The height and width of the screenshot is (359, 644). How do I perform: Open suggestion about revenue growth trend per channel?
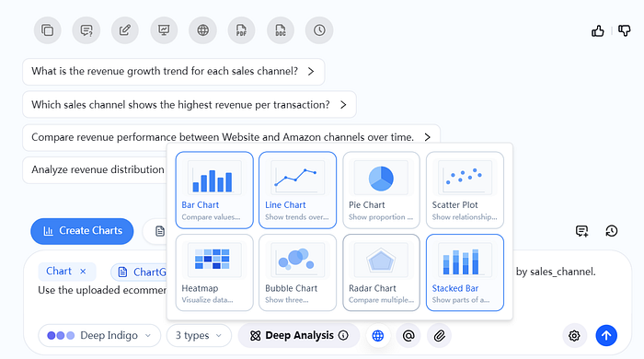point(173,72)
